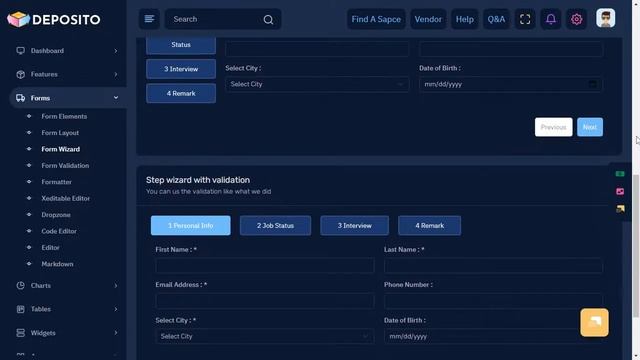The height and width of the screenshot is (360, 640).
Task: Click the Q&A button
Action: [x=496, y=19]
